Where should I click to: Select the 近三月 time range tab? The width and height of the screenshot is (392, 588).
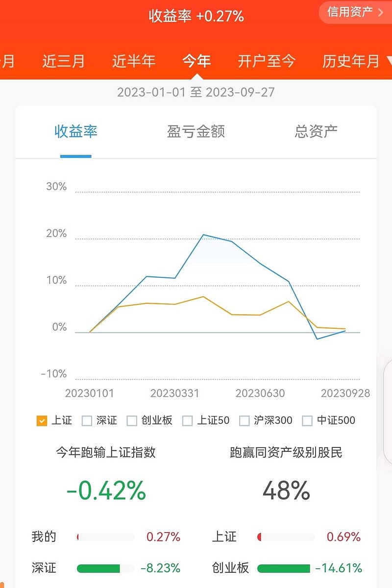coord(63,61)
